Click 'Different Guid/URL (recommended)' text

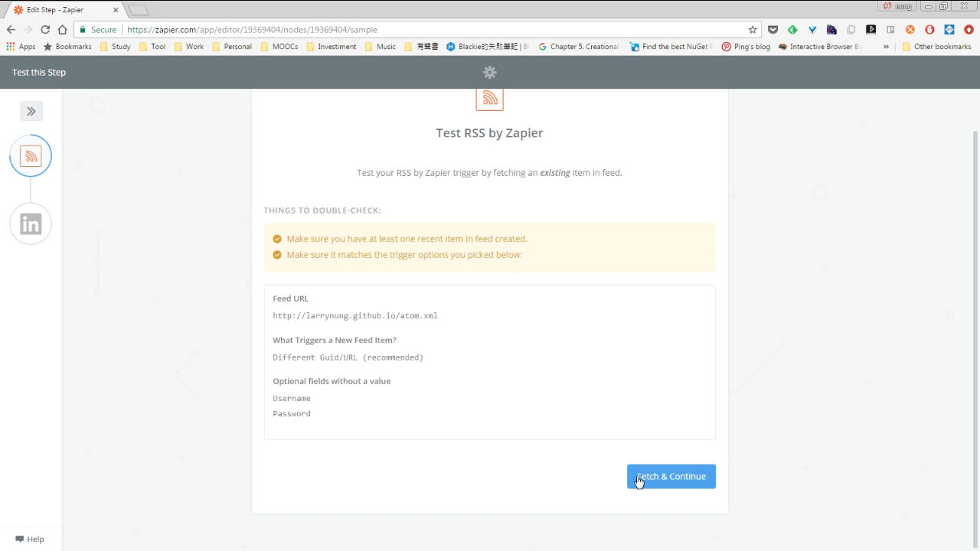pyautogui.click(x=348, y=357)
